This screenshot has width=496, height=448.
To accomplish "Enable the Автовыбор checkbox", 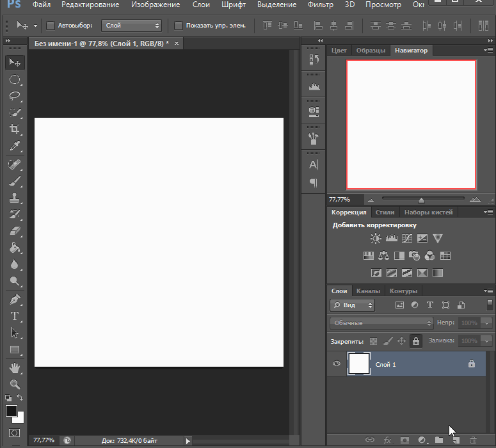I will click(x=51, y=26).
